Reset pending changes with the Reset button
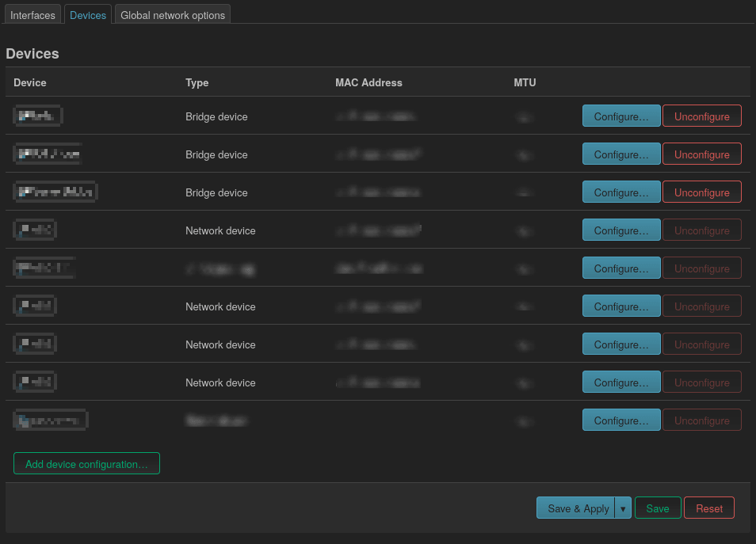 (708, 508)
